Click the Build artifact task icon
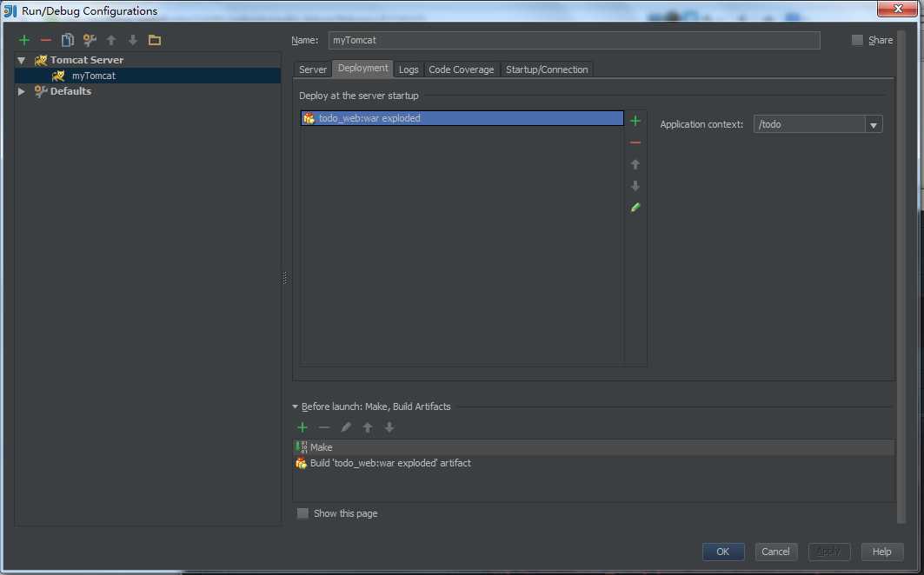Screen dimensions: 924x575 (301, 463)
